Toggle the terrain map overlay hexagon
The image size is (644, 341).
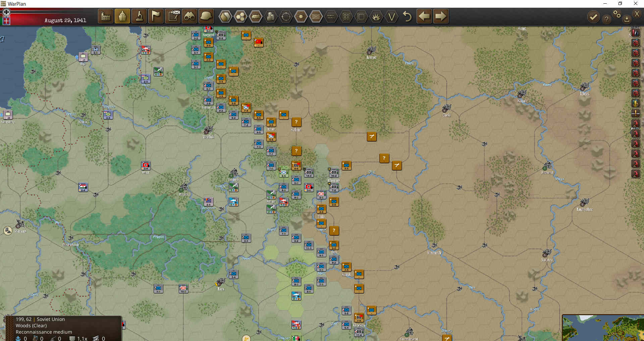pos(225,16)
